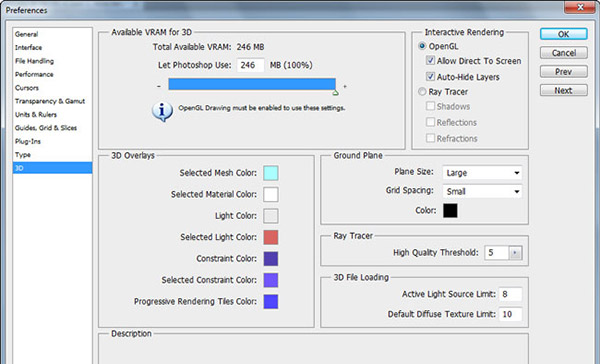
Task: Click the 'MB (100%)' text
Action: [x=291, y=65]
